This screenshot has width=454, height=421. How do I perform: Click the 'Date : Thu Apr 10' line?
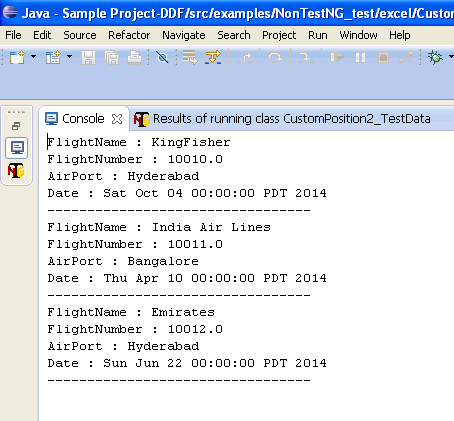187,278
